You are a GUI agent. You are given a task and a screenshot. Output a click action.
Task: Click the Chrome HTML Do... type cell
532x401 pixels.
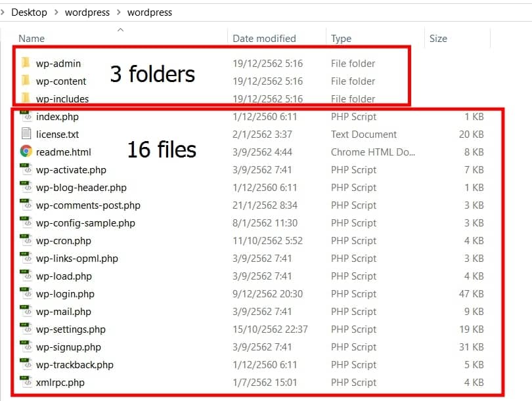(373, 152)
